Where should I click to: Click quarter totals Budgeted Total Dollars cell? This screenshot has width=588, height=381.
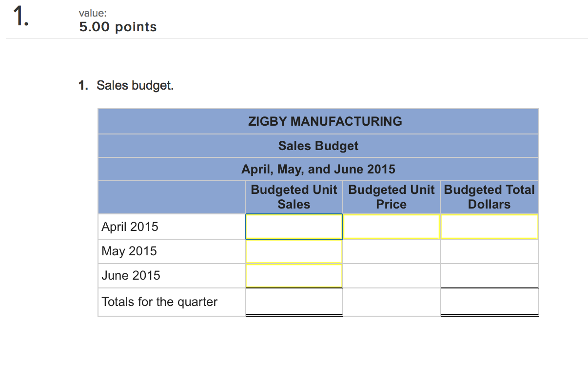(x=489, y=302)
